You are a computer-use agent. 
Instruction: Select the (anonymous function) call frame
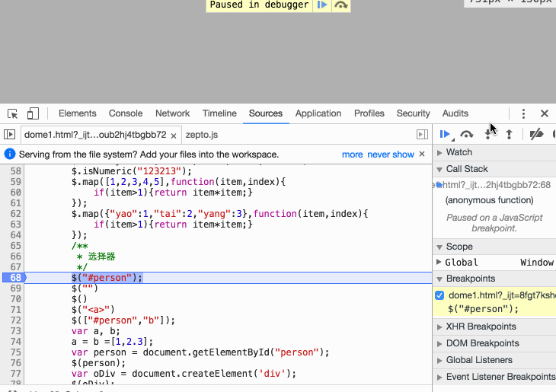point(489,200)
